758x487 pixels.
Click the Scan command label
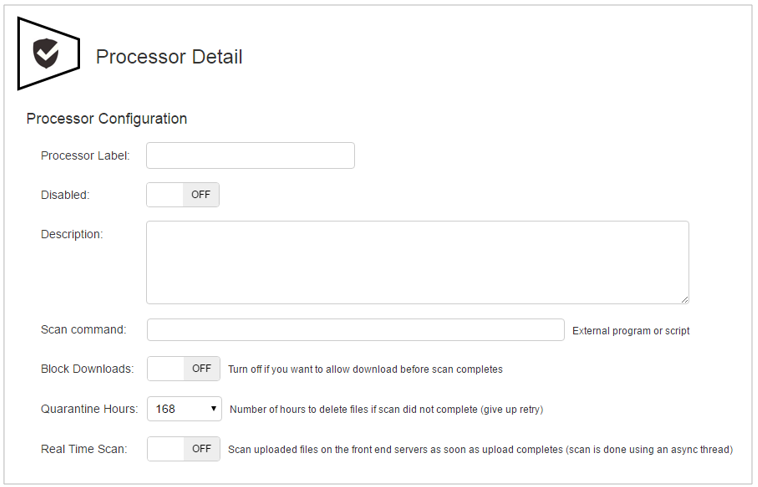tap(83, 330)
